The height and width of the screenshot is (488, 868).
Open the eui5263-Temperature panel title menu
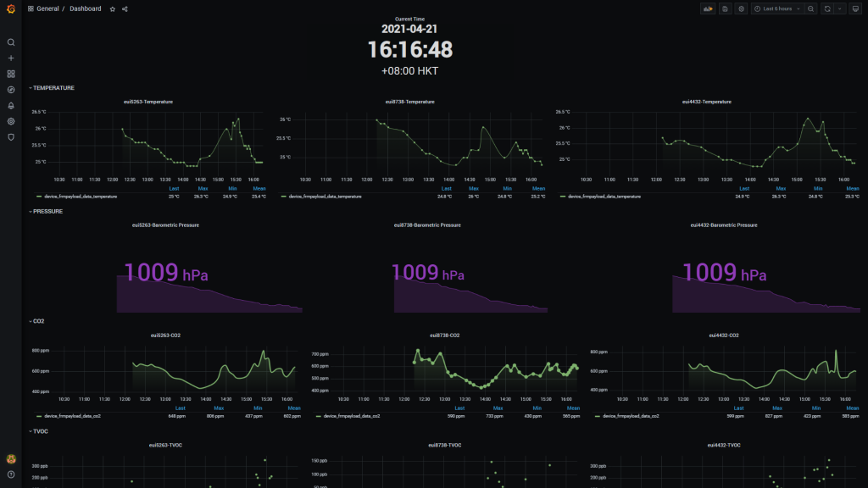(147, 102)
